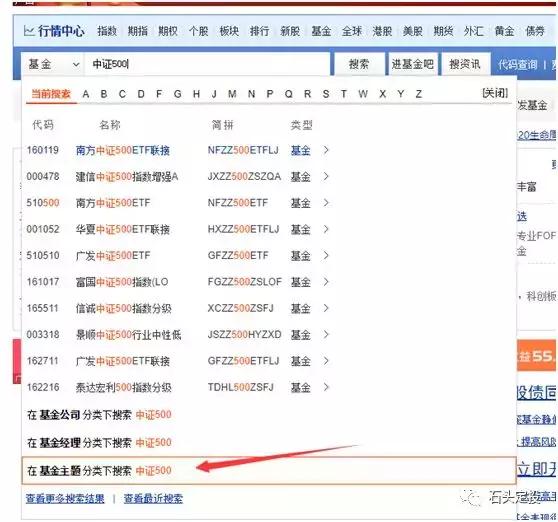Open fund 华夏中证500ETF联接
Screen dimensions: 558x522
(123, 230)
